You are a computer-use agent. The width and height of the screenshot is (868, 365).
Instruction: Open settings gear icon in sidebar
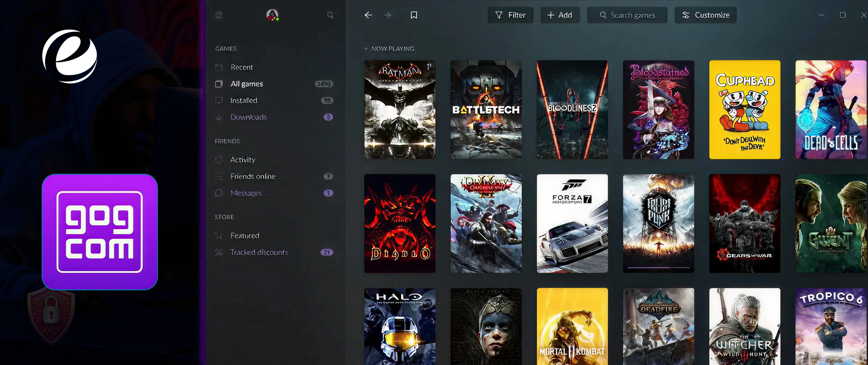[x=219, y=15]
